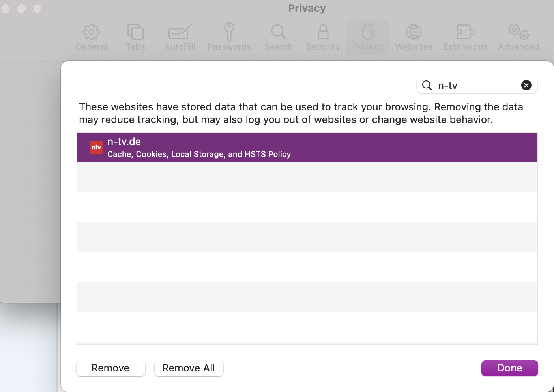
Task: Open the Passwords pane
Action: coord(229,37)
